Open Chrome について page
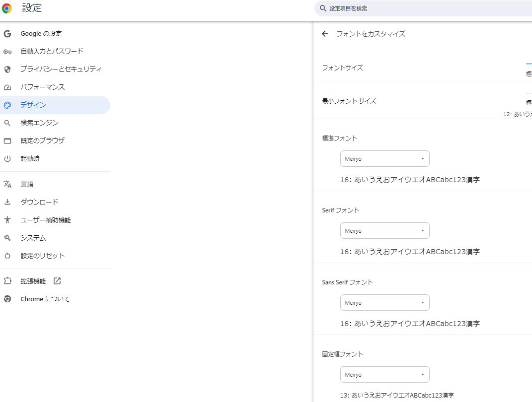The image size is (532, 402). click(45, 299)
